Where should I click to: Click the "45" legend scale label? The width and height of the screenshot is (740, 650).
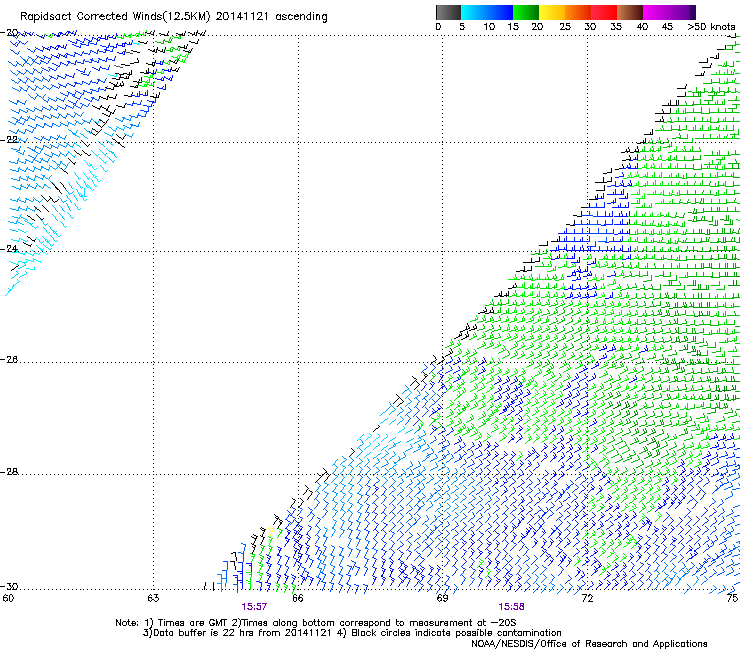pos(667,27)
